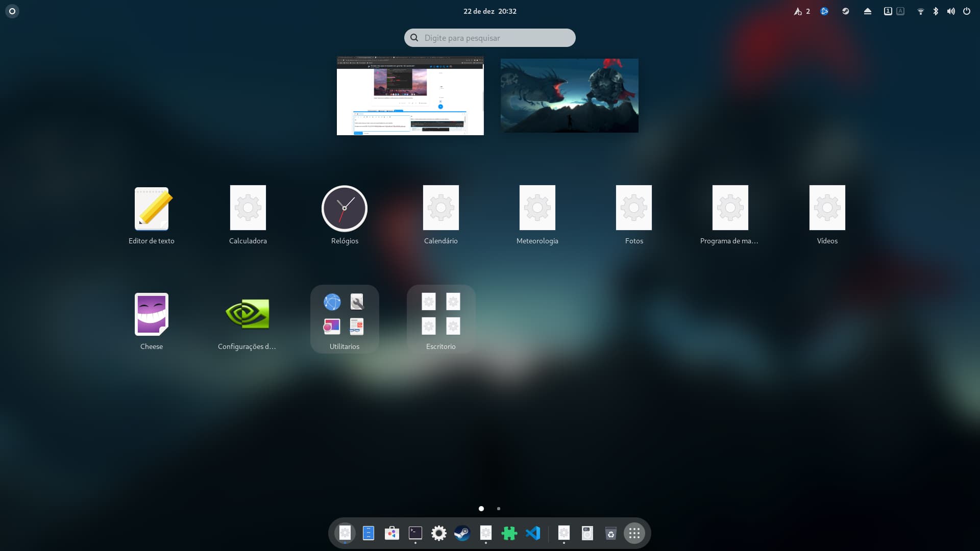Open Cheese webcam application
Image resolution: width=980 pixels, height=551 pixels.
[151, 314]
